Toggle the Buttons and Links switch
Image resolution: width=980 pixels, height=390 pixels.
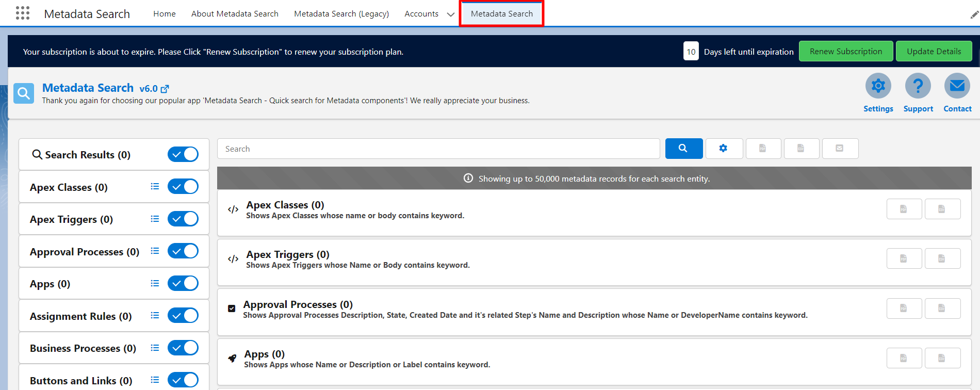point(183,380)
